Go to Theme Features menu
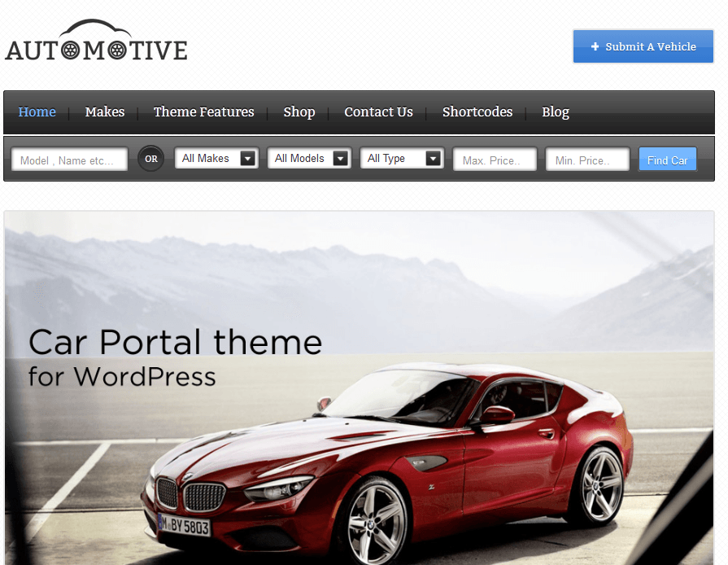The image size is (728, 565). pos(204,112)
